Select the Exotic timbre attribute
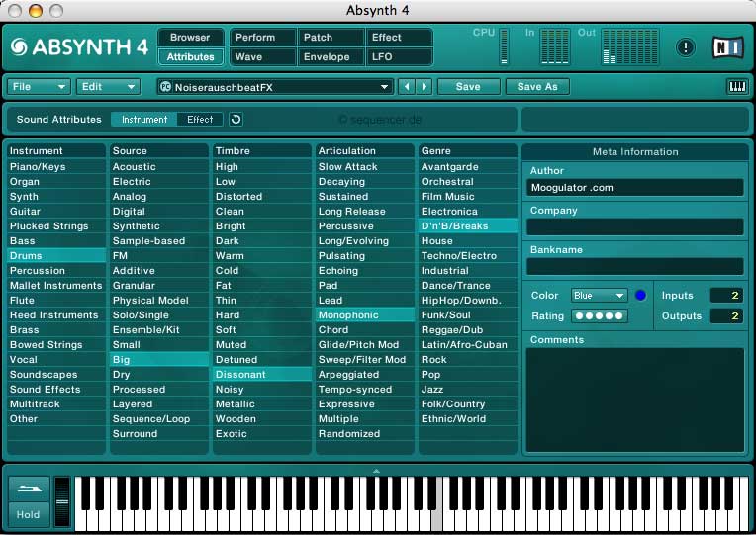Image resolution: width=756 pixels, height=535 pixels. pos(262,434)
